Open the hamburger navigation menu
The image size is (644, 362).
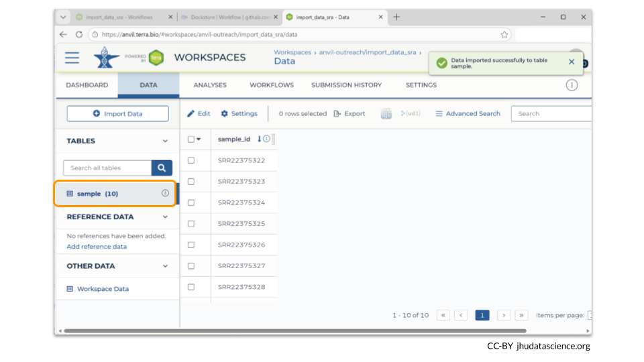72,58
